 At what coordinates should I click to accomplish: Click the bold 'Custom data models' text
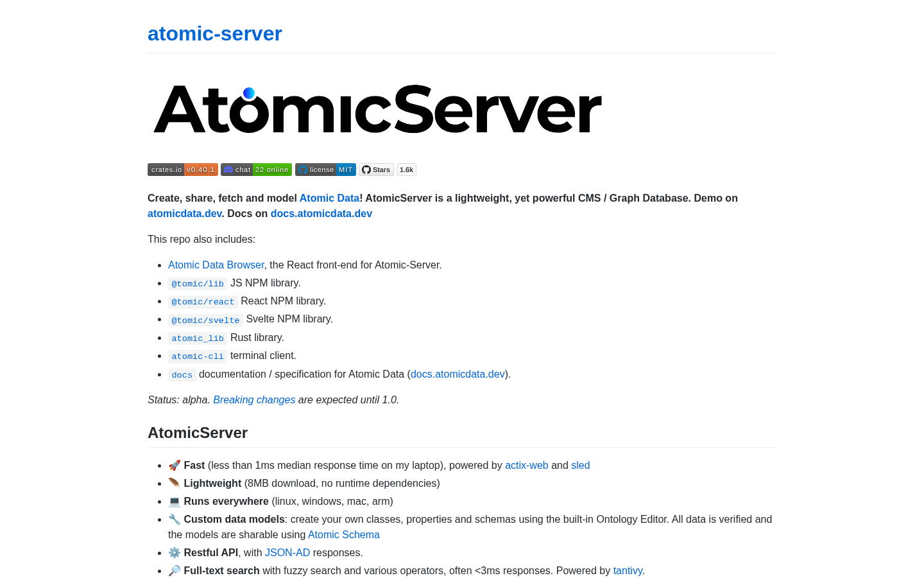(x=234, y=519)
